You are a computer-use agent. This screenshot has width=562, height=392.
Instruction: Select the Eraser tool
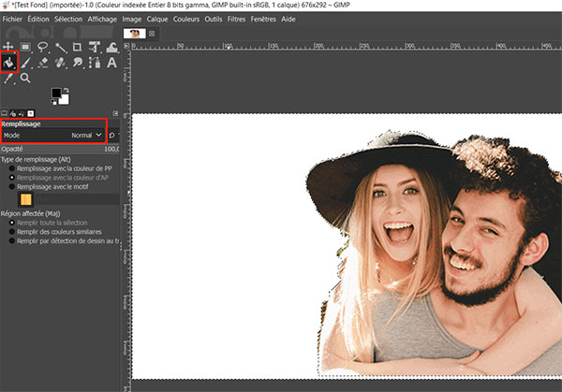(x=43, y=62)
